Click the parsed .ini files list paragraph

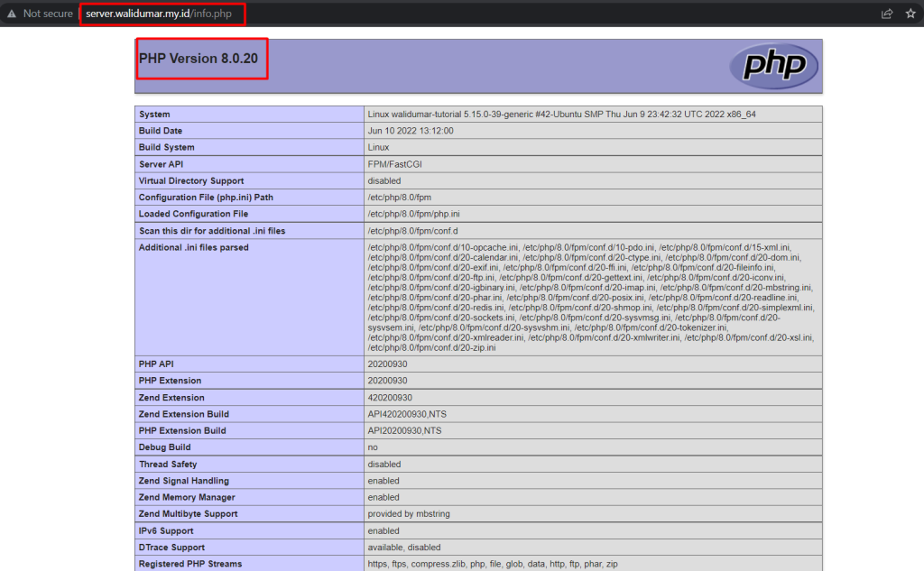coord(591,298)
